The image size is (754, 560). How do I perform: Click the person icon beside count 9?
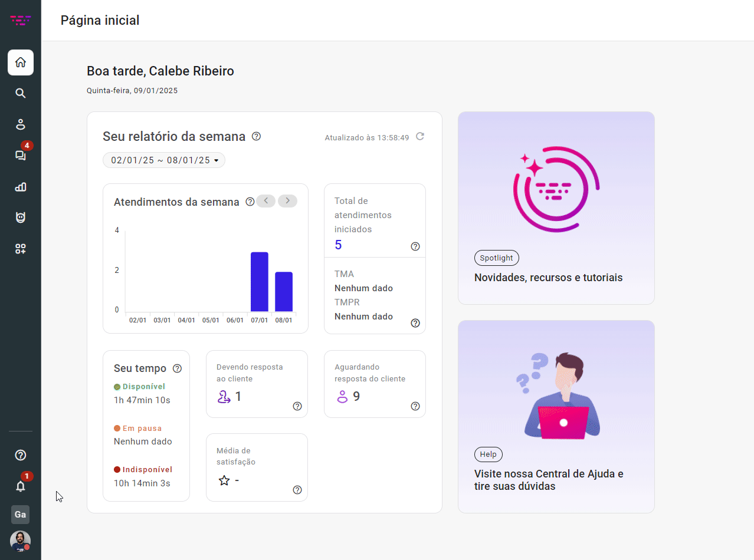pyautogui.click(x=342, y=397)
